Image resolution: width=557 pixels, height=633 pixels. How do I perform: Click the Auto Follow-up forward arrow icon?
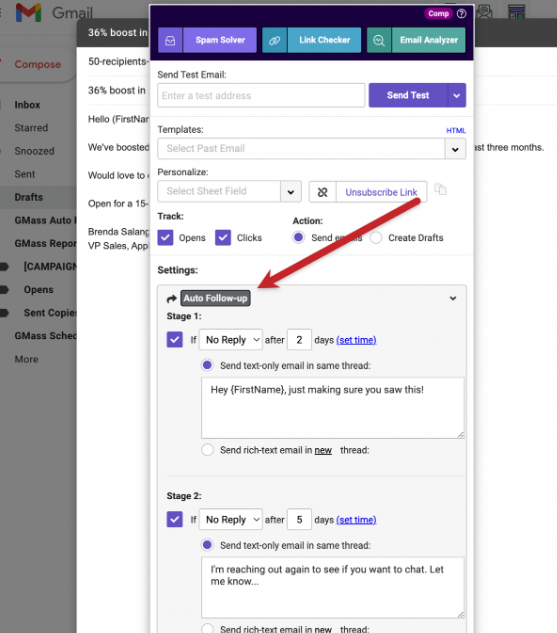tap(172, 299)
